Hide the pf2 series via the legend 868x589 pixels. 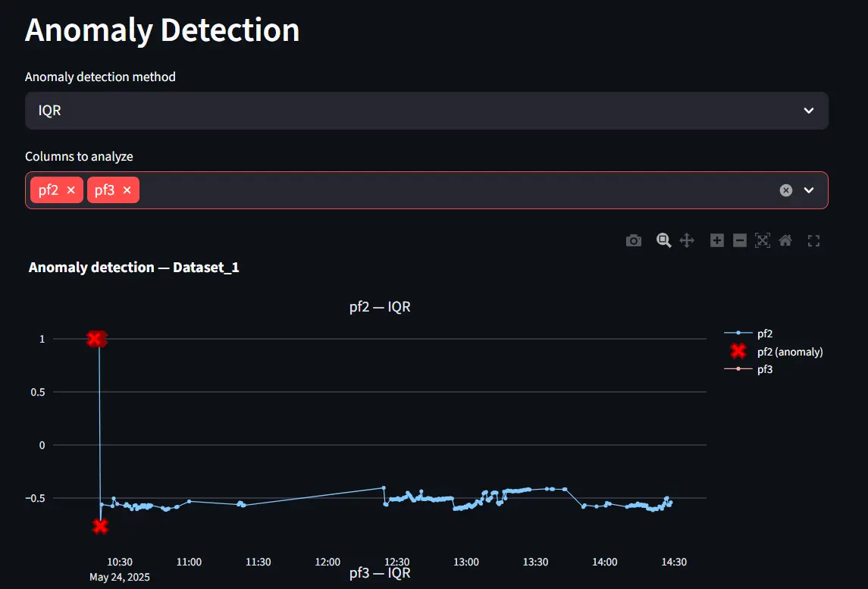(x=764, y=333)
